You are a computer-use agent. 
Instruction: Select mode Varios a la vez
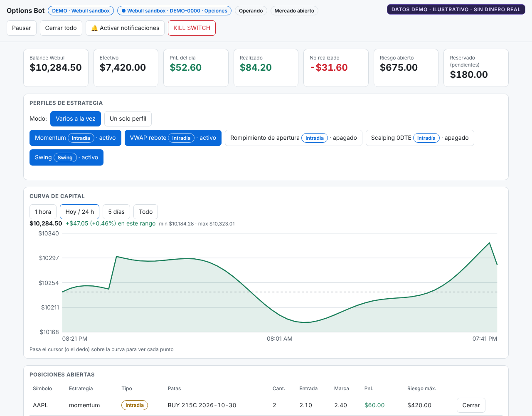[x=76, y=119]
